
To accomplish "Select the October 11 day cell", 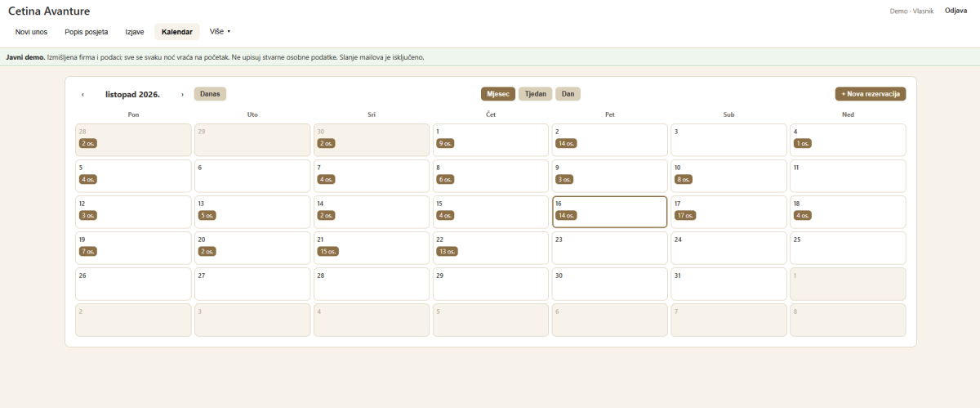I will [x=848, y=176].
